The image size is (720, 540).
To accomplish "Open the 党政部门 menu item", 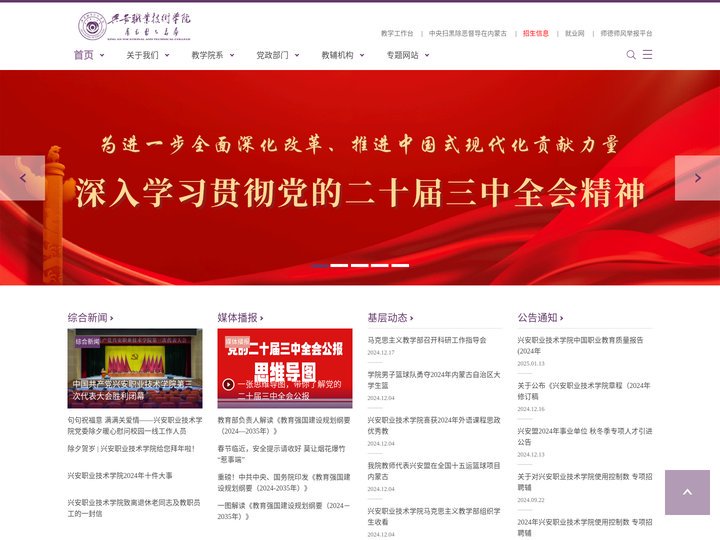I will point(272,55).
